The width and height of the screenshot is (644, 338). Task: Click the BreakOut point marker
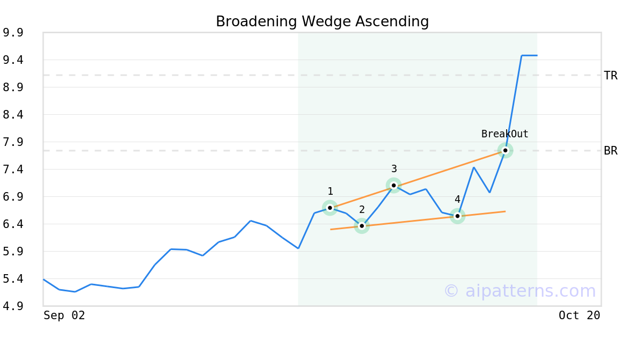pos(505,150)
